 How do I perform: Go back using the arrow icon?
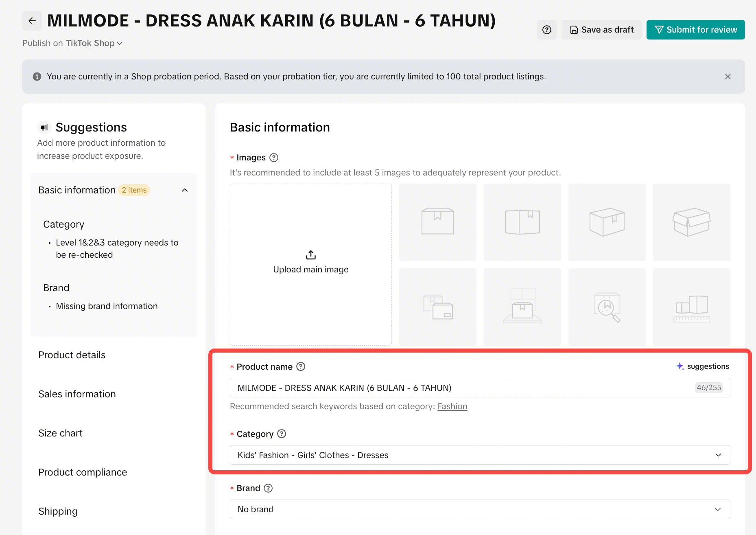click(x=32, y=21)
